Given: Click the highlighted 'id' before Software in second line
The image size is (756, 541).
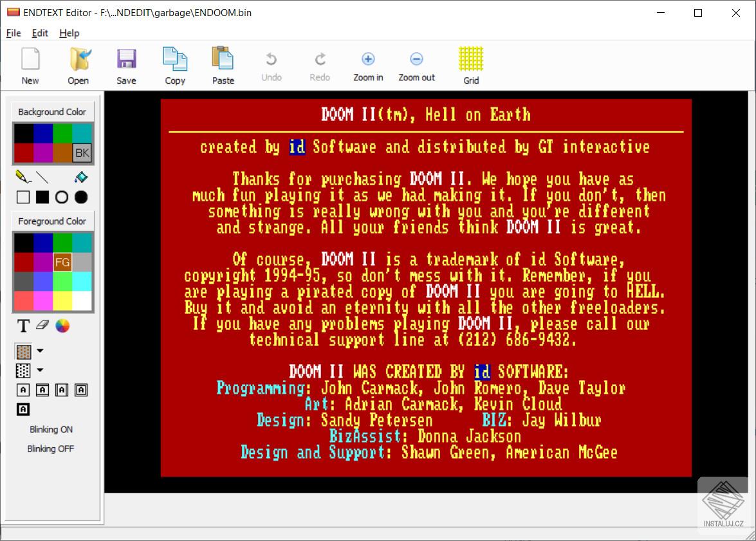Looking at the screenshot, I should 297,147.
